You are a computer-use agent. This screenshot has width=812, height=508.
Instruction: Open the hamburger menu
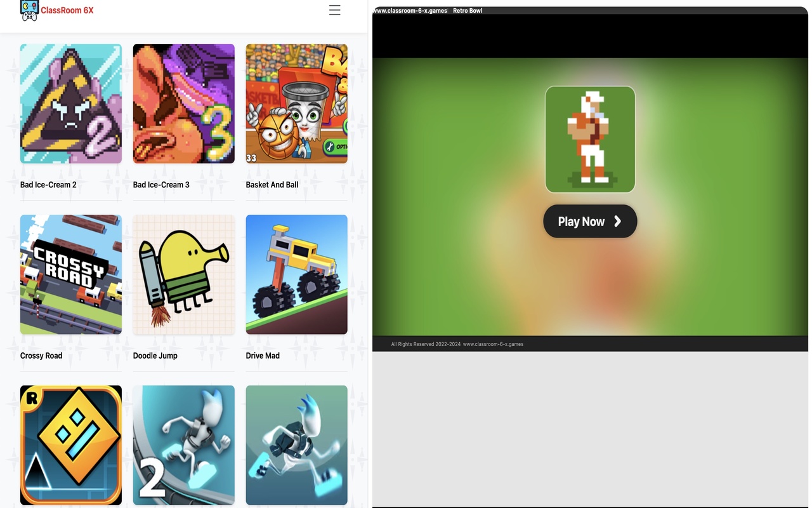click(x=334, y=10)
